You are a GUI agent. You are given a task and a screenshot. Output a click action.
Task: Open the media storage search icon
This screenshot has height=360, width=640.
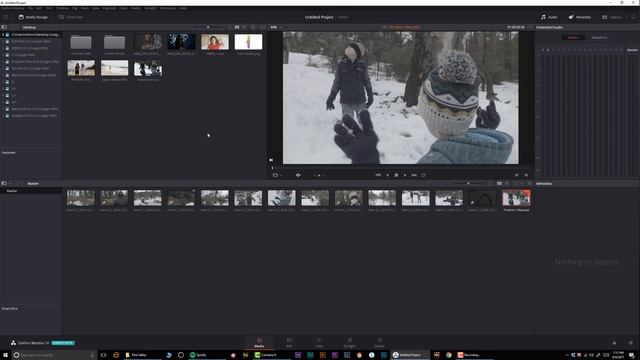pos(253,27)
